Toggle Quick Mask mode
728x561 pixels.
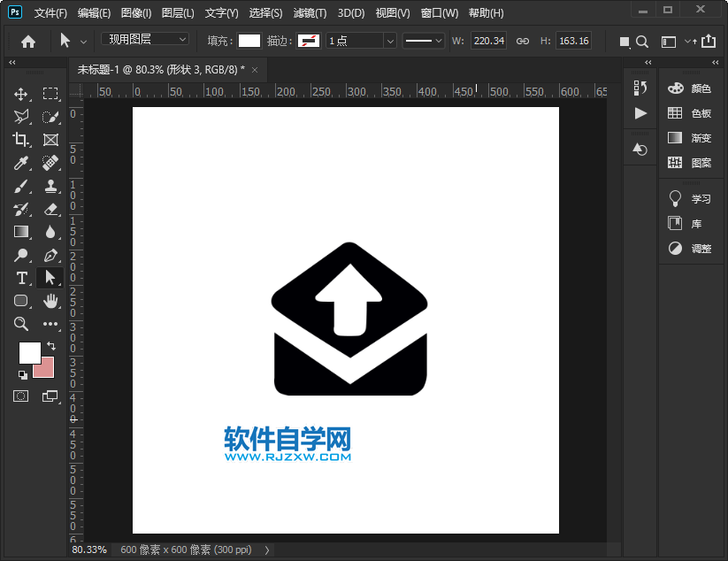pyautogui.click(x=21, y=396)
